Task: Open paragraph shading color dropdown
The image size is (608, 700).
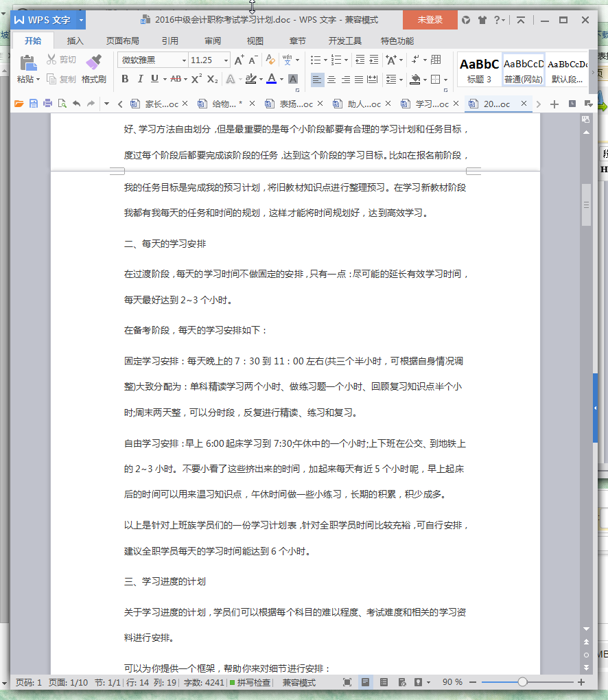Action: tap(425, 80)
